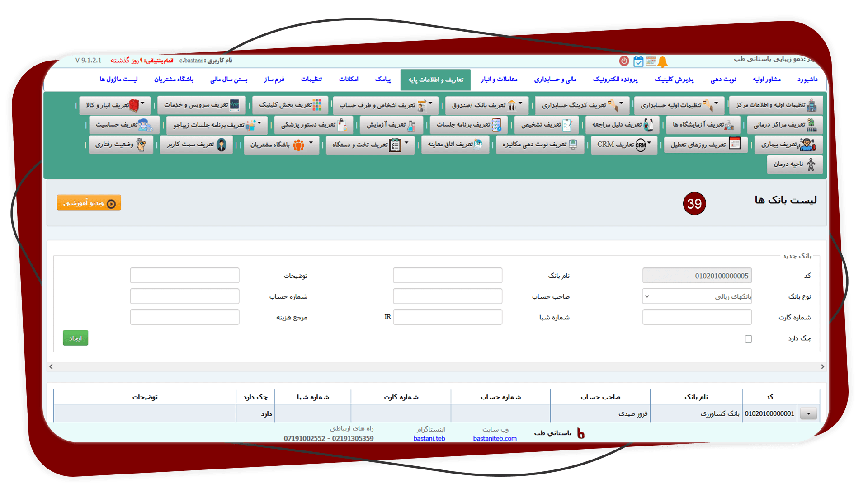Open تعریف سمت کاربر toolbar item

click(x=196, y=145)
